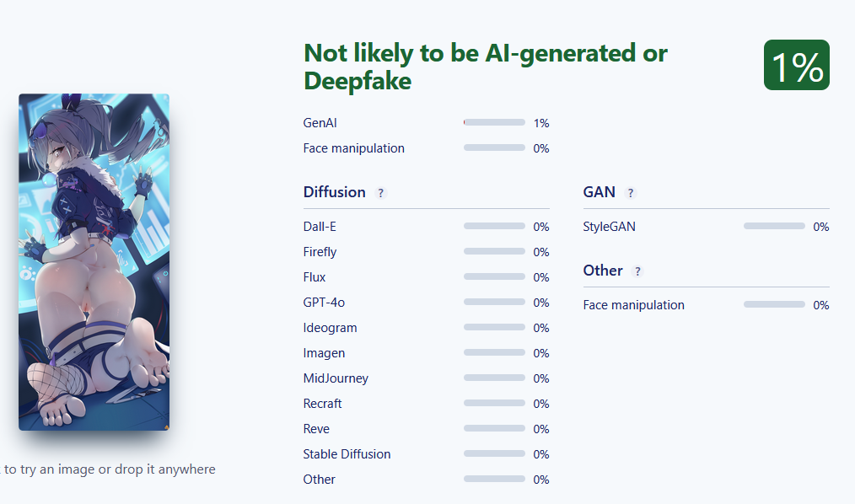Select the Firefly label in Diffusion list

[x=320, y=252]
